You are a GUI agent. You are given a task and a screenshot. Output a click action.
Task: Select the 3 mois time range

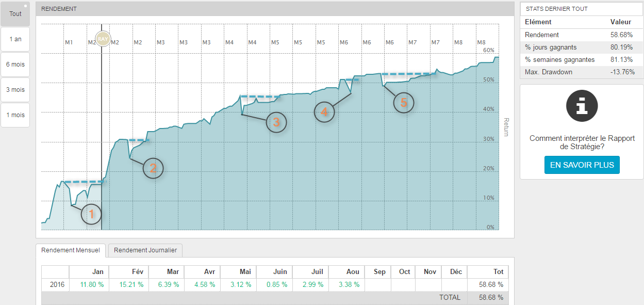pos(15,90)
